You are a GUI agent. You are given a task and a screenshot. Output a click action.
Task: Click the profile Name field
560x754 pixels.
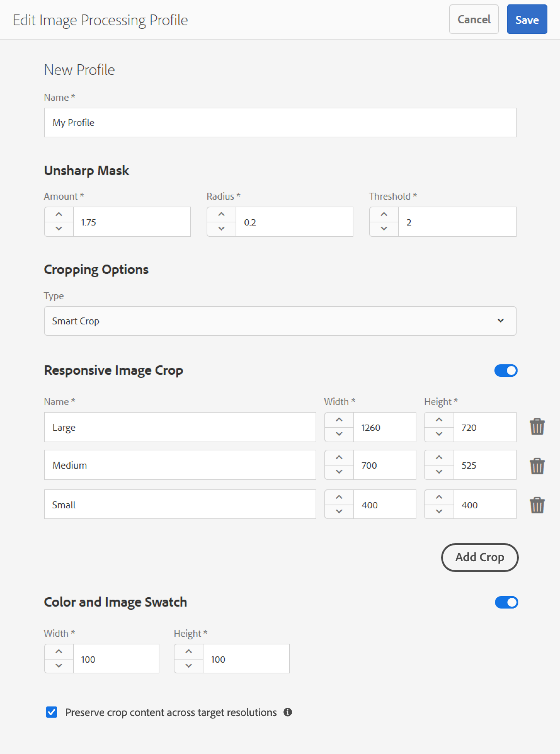(280, 123)
